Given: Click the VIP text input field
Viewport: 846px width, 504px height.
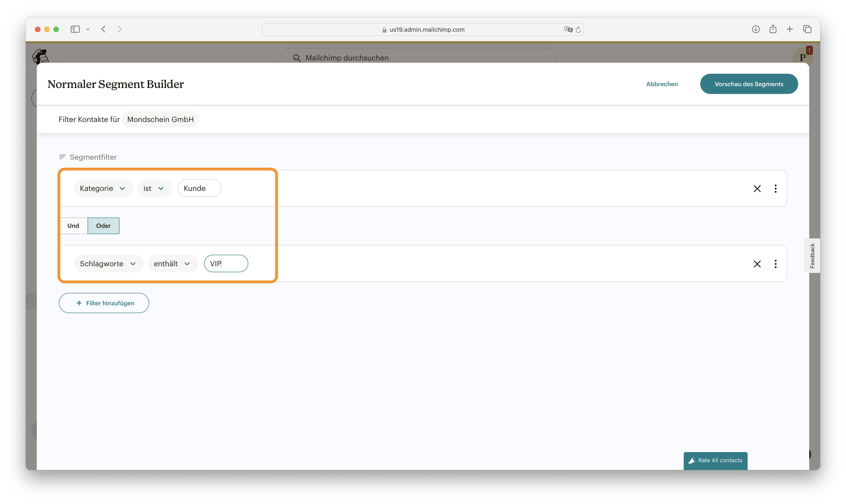Looking at the screenshot, I should [x=226, y=263].
